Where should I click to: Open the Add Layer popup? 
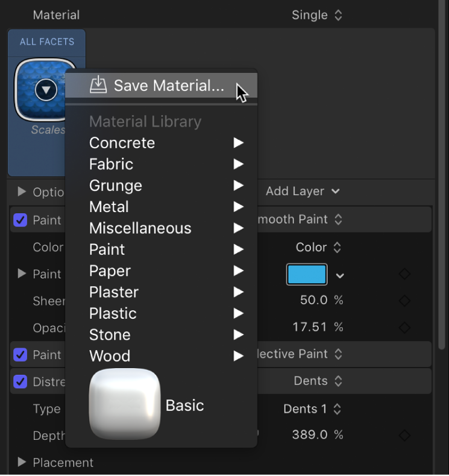[303, 191]
